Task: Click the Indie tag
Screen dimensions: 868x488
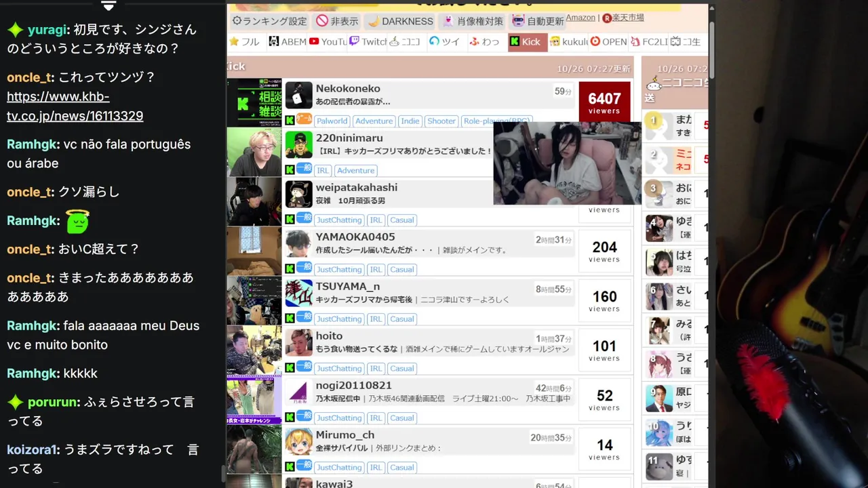Action: pos(410,121)
